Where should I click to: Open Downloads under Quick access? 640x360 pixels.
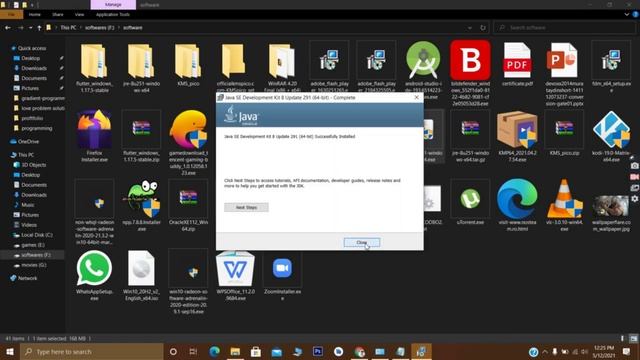point(33,68)
